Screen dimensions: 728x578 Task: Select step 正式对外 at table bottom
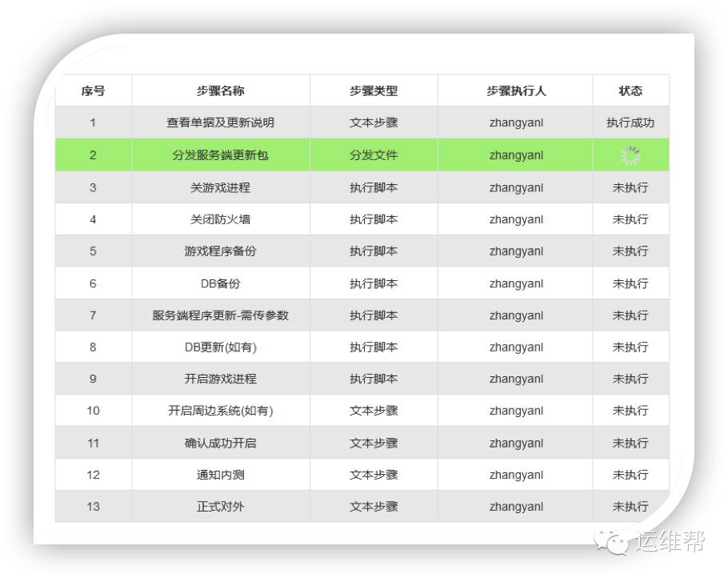pyautogui.click(x=218, y=506)
